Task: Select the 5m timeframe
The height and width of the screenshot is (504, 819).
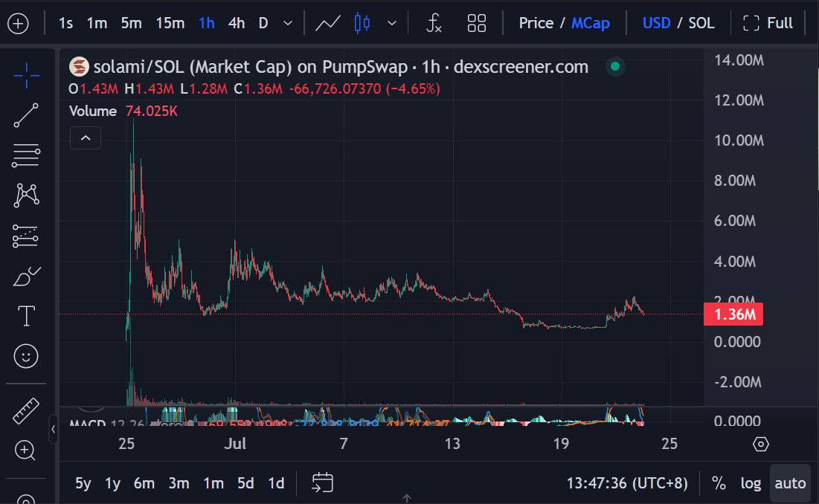Action: 131,24
